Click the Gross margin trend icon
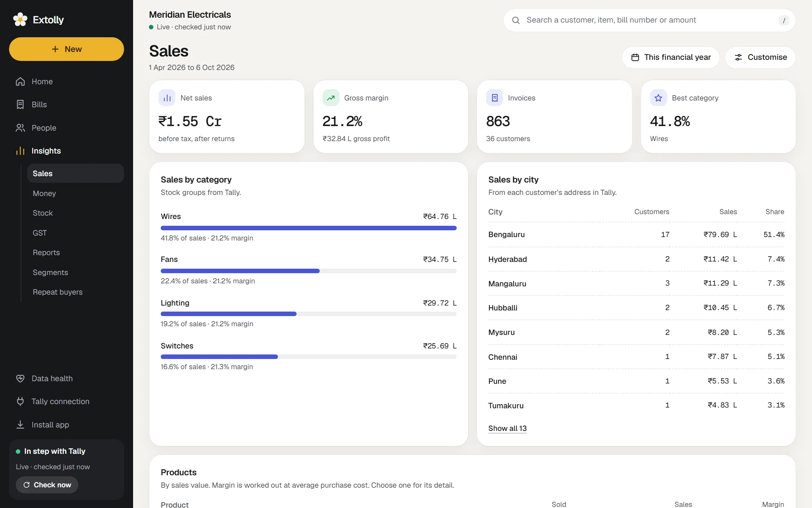This screenshot has height=508, width=812. click(330, 98)
